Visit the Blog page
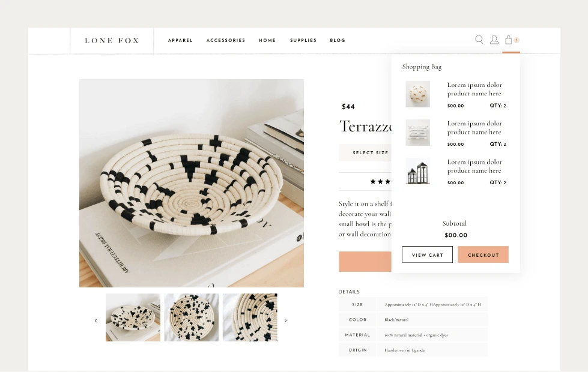This screenshot has height=372, width=588. (338, 40)
